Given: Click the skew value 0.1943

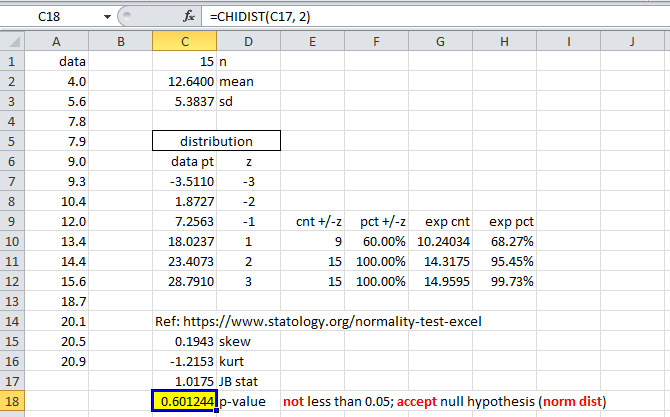Looking at the screenshot, I should click(x=185, y=341).
